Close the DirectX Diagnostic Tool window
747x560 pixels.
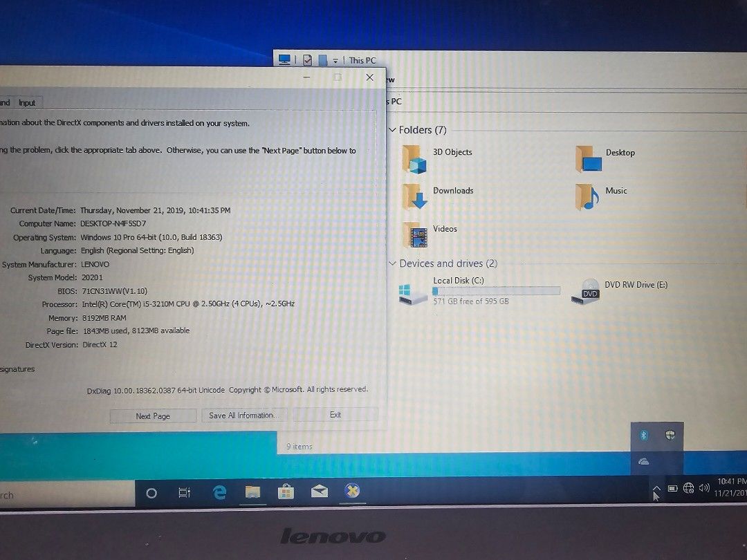(x=369, y=77)
